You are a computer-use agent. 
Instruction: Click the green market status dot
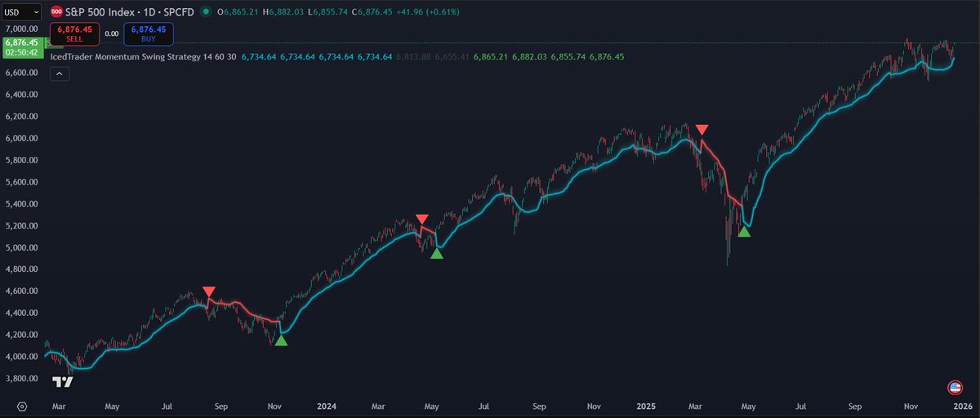[x=204, y=12]
